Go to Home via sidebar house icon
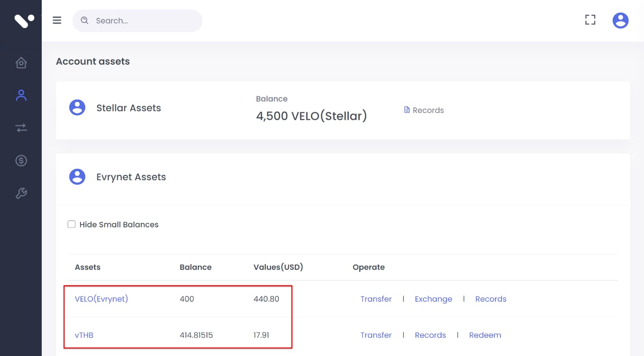 tap(21, 62)
